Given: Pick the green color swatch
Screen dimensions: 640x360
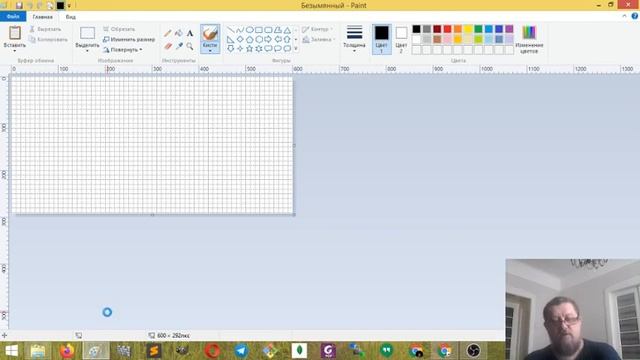Looking at the screenshot, I should [x=478, y=29].
